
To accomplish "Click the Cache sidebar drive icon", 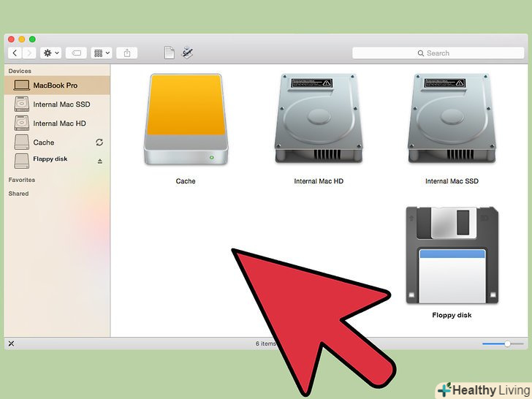I will (x=22, y=142).
